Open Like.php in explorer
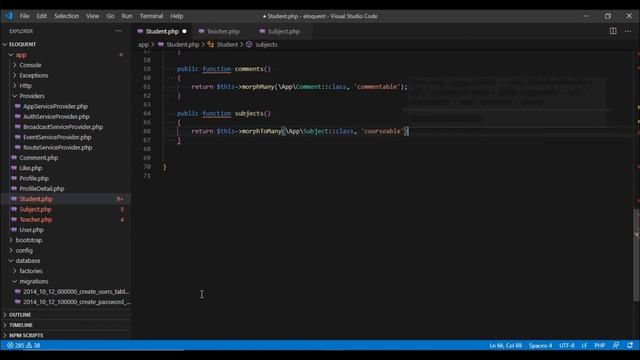640x360 pixels. pyautogui.click(x=31, y=168)
